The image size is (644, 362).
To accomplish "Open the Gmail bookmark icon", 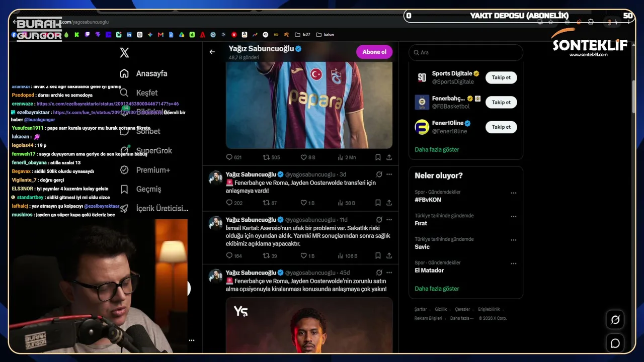I will 160,35.
